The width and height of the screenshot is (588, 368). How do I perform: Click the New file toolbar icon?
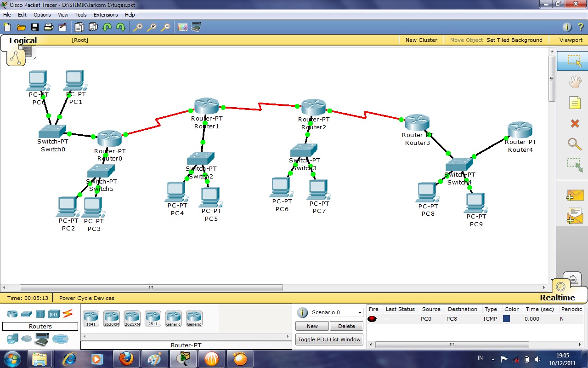tap(7, 27)
